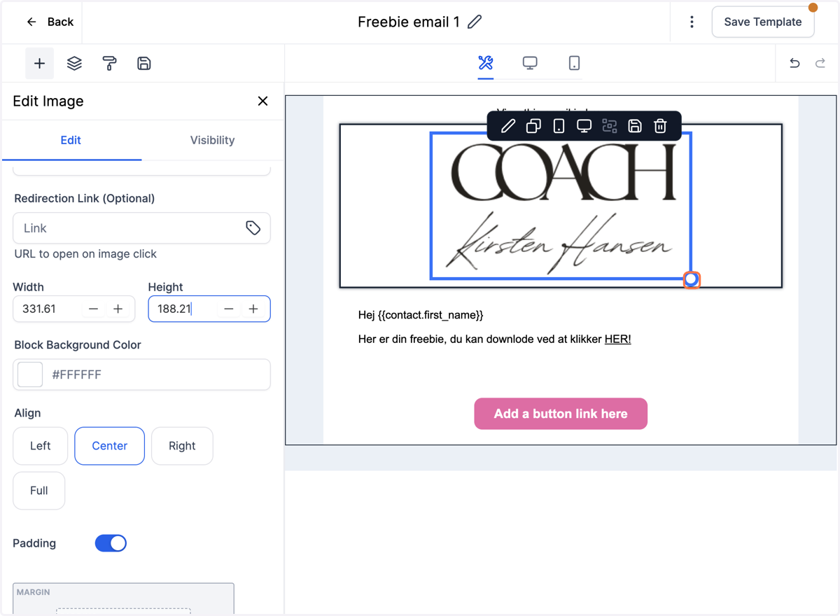This screenshot has width=840, height=616.
Task: Click 'Add a button link here' button
Action: [561, 414]
